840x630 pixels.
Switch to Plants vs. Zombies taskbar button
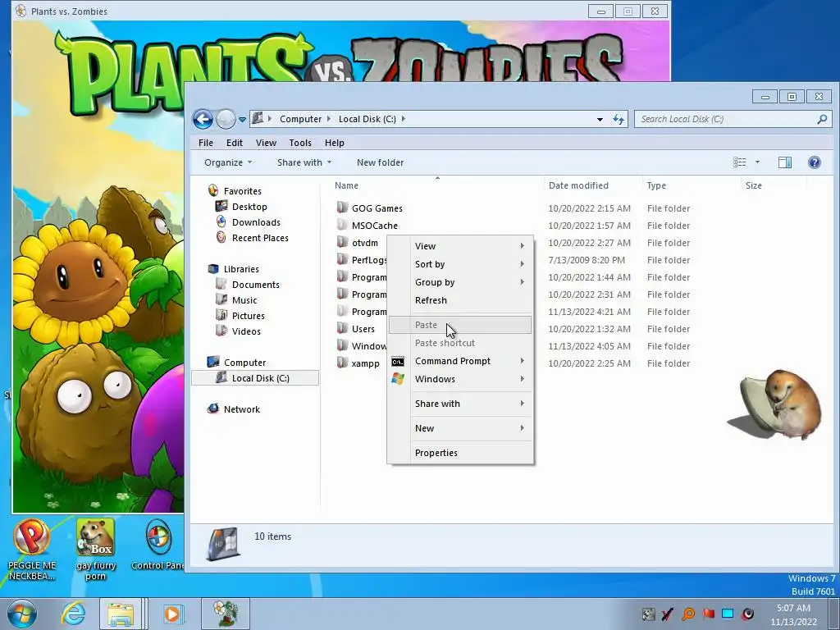pyautogui.click(x=225, y=614)
